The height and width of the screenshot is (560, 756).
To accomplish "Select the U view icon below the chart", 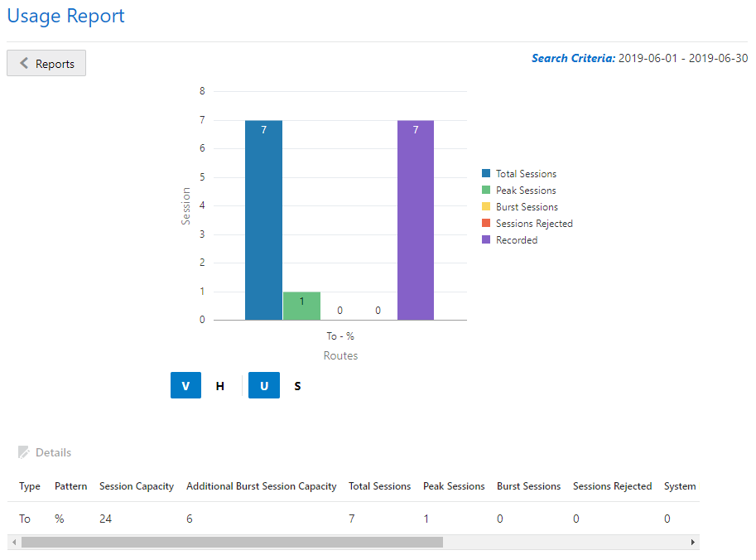I will click(263, 385).
